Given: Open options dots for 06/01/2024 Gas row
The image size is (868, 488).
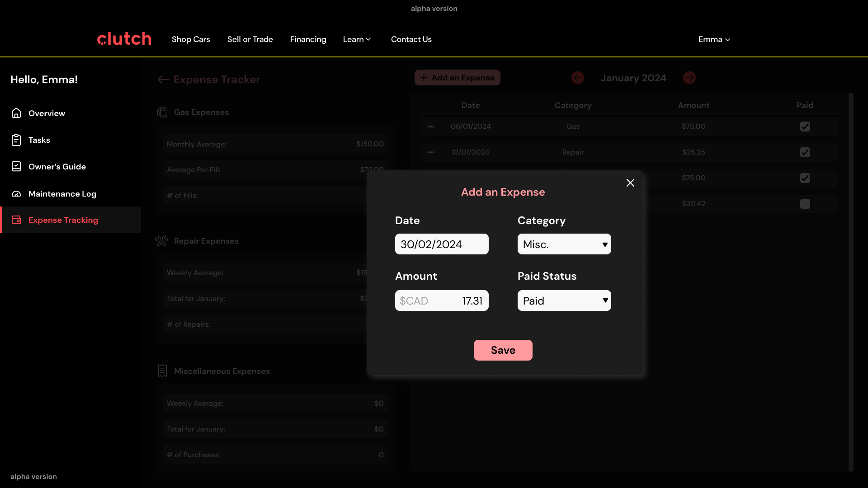Looking at the screenshot, I should (x=431, y=127).
